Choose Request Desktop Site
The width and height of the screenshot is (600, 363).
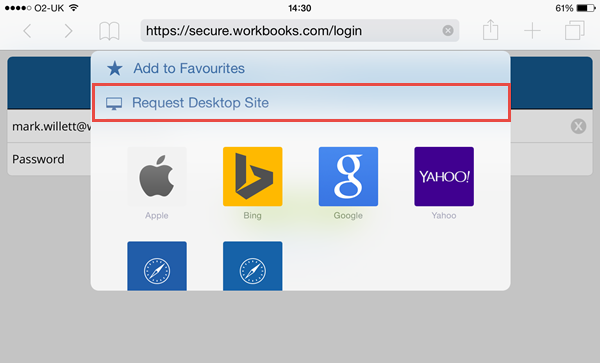coord(301,103)
